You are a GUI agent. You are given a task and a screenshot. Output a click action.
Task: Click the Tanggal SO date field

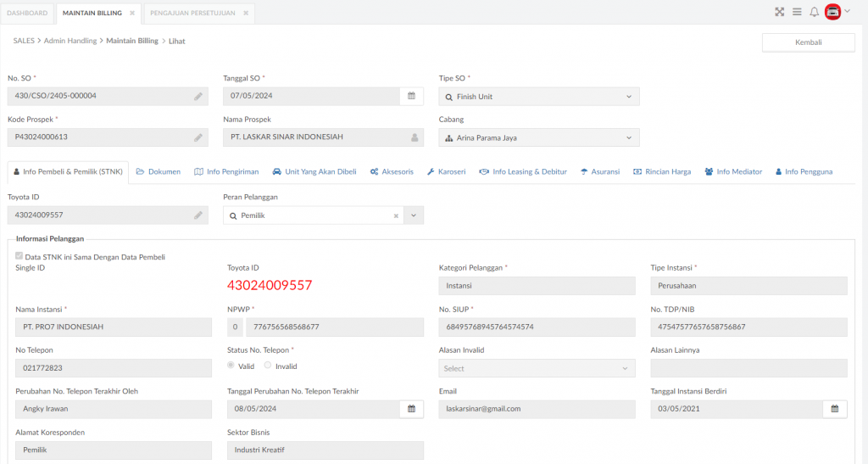point(312,97)
